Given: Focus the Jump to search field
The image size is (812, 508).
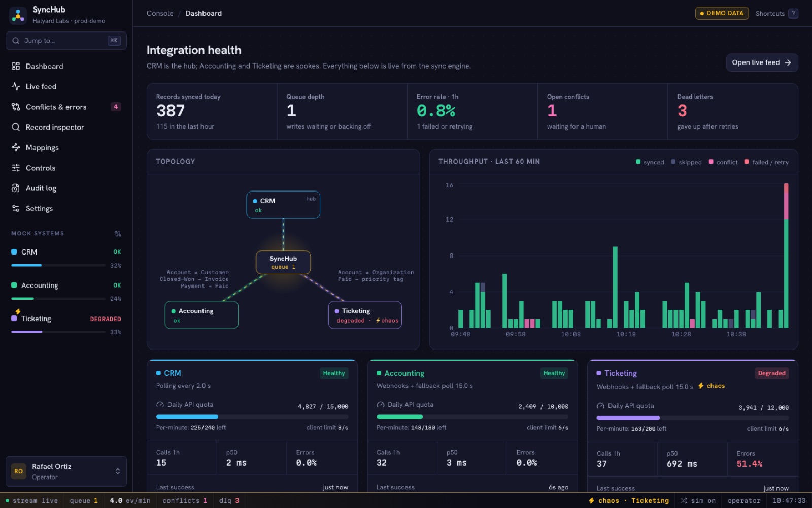Looking at the screenshot, I should tap(66, 41).
